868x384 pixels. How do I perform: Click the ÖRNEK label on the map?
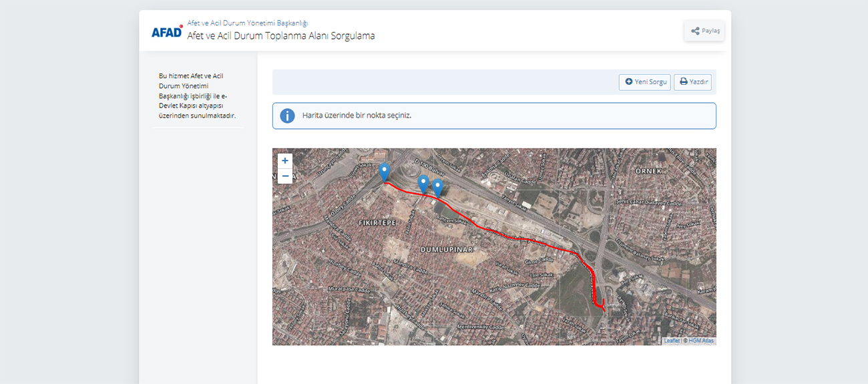[648, 171]
